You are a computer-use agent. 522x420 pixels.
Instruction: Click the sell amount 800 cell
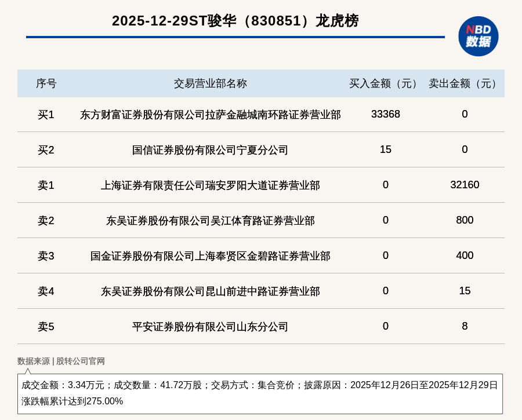pyautogui.click(x=465, y=220)
